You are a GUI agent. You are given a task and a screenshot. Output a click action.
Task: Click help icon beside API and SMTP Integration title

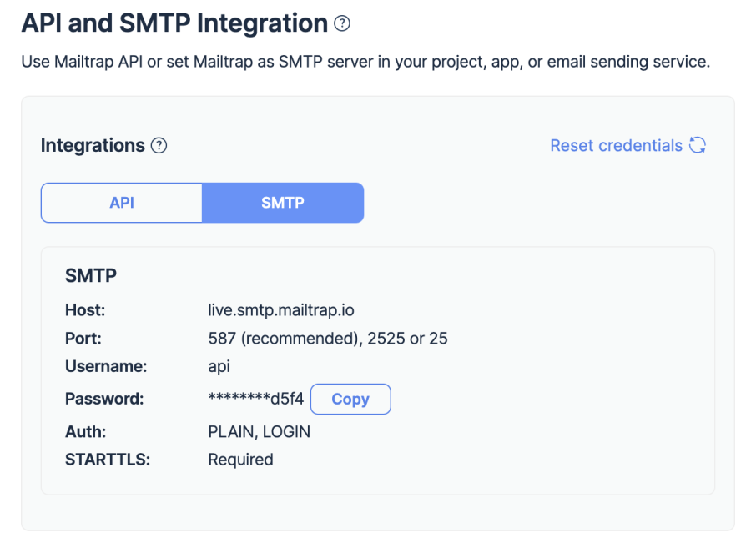tap(342, 23)
